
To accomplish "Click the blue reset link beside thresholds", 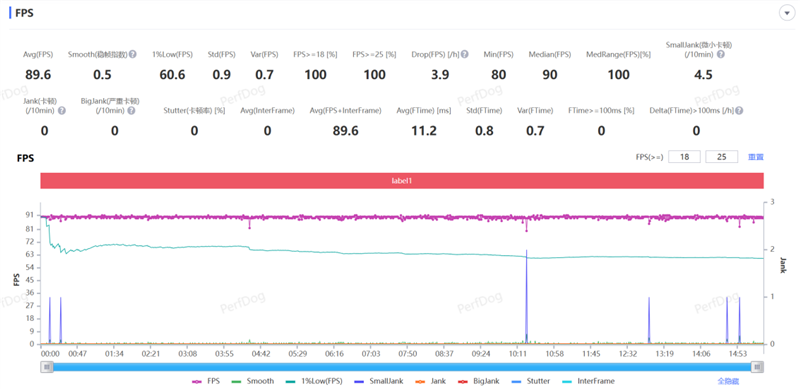I will click(756, 157).
